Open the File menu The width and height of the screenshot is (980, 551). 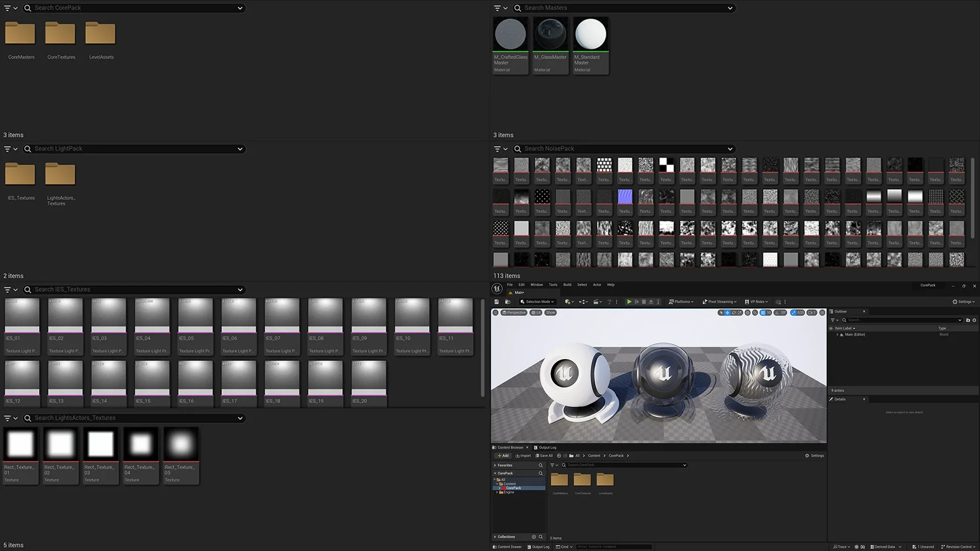coord(509,285)
